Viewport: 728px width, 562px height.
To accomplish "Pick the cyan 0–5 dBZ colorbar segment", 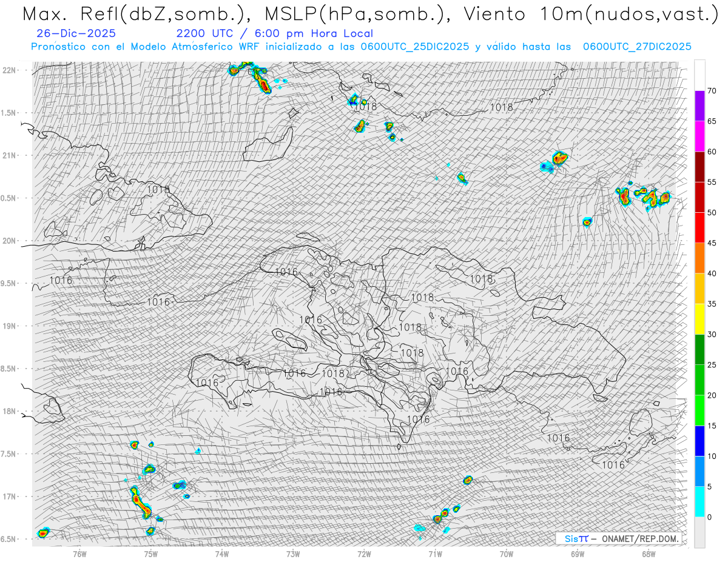I will (699, 502).
